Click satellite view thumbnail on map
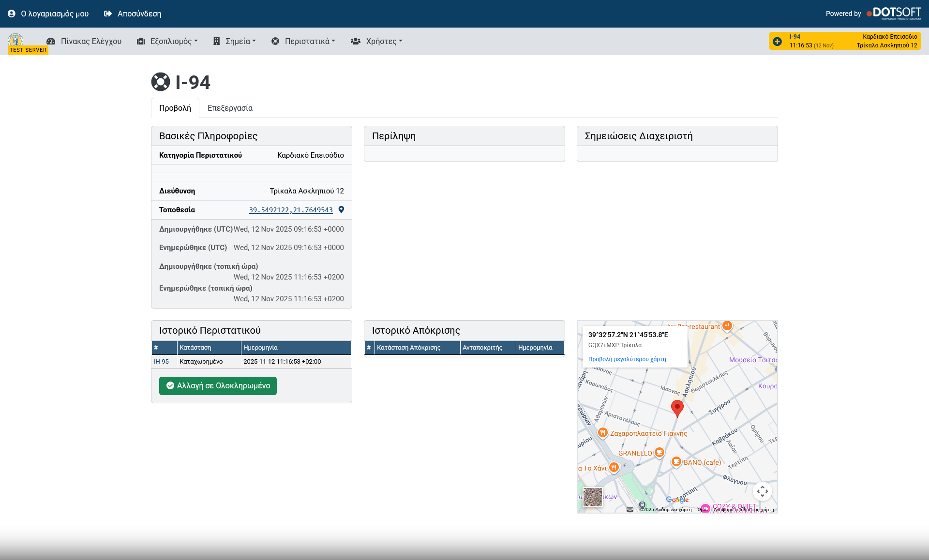Screen dimensions: 929x560 pos(592,497)
